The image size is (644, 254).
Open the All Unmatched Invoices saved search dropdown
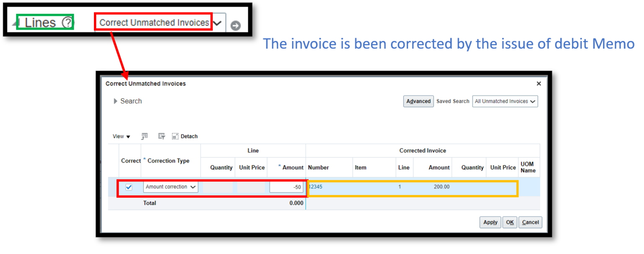pyautogui.click(x=532, y=101)
